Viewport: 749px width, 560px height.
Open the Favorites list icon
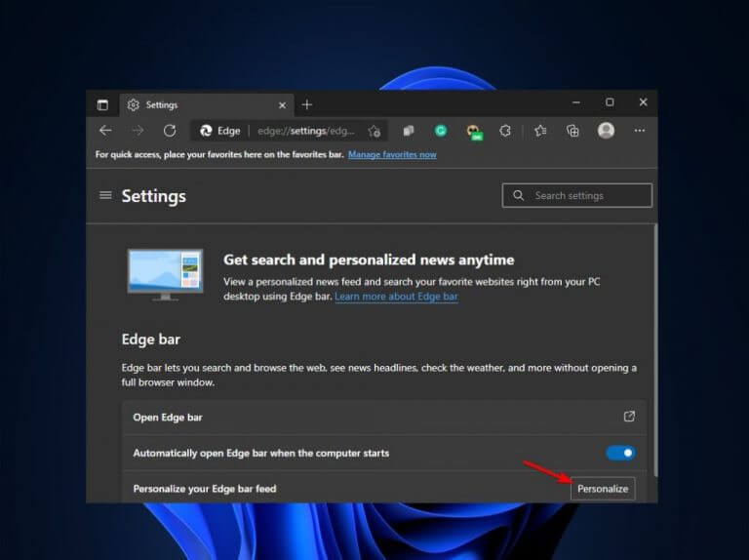coord(540,131)
